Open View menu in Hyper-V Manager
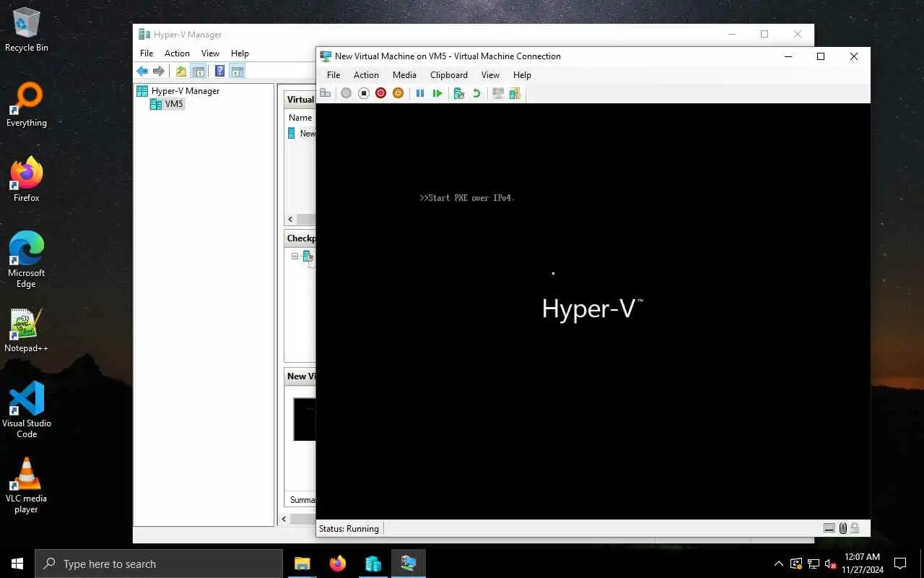Viewport: 924px width, 578px height. point(210,53)
